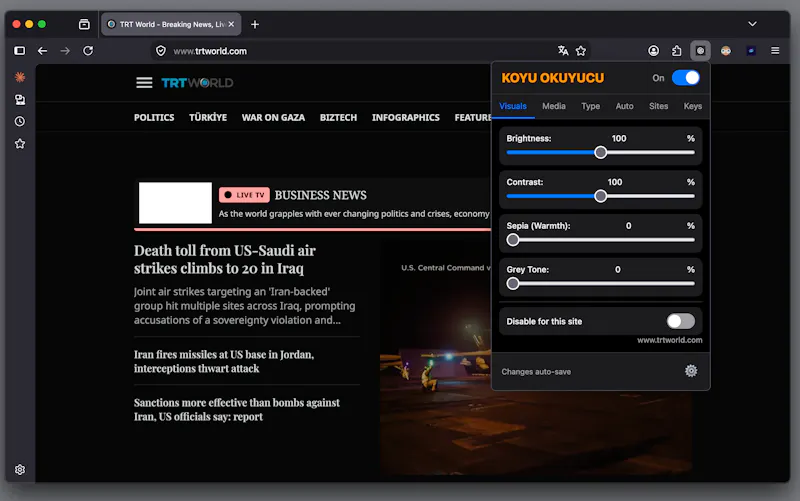Viewport: 800px width, 501px height.
Task: Go forward to the next page
Action: 65,51
